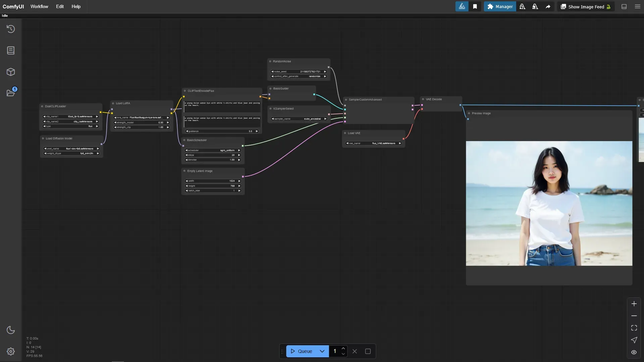Click the generated beach preview image

coord(549,203)
